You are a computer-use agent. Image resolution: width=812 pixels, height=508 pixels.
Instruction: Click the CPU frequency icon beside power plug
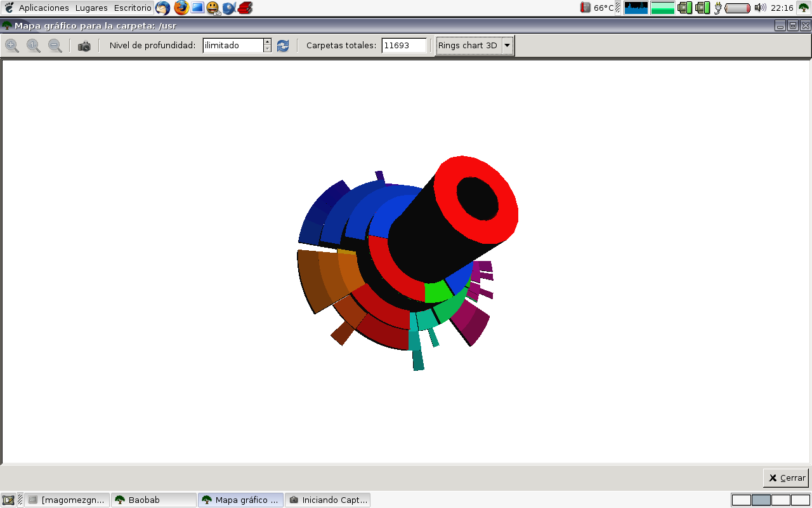[x=702, y=8]
